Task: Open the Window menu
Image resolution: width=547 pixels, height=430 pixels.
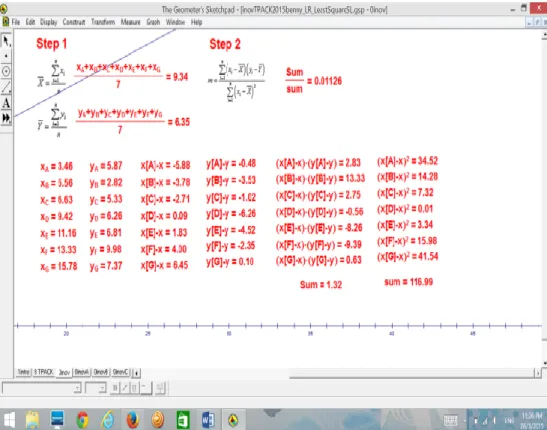Action: coord(175,22)
